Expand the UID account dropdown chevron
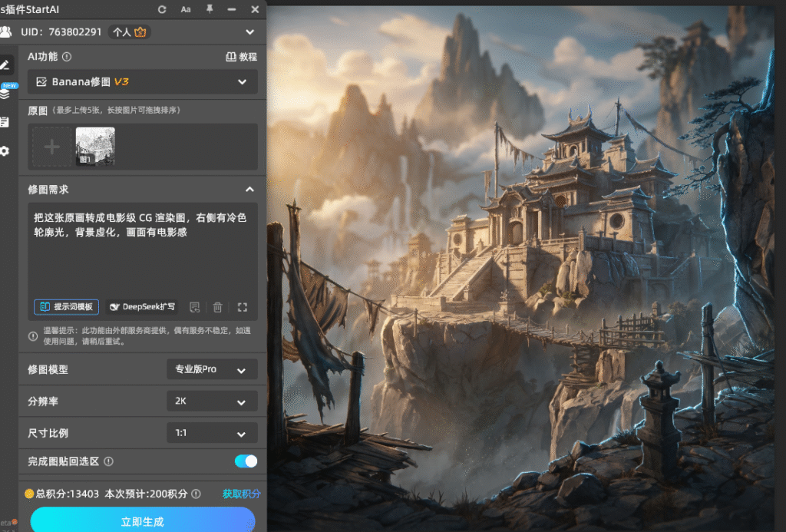 coord(249,32)
